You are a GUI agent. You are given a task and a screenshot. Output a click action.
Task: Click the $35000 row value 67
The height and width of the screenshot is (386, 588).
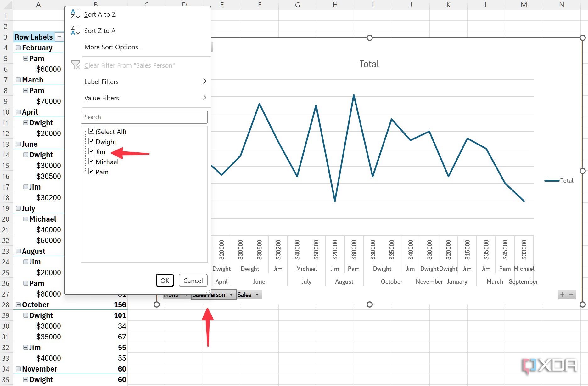pos(122,337)
